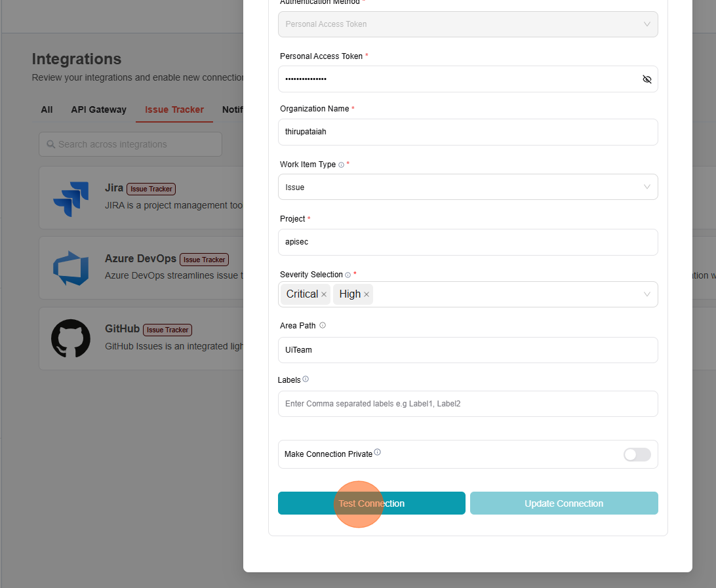This screenshot has height=588, width=716.
Task: Click the Azure DevOps logo icon
Action: click(71, 269)
